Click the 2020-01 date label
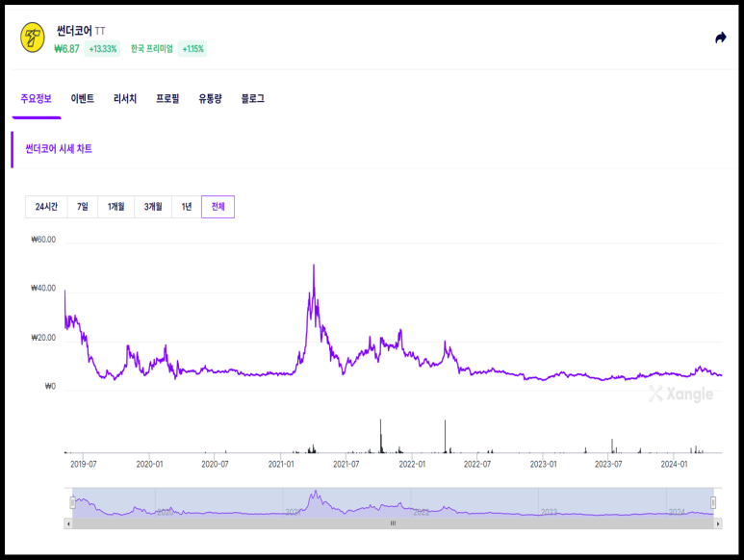Screen dimensions: 744x560 click(x=149, y=464)
